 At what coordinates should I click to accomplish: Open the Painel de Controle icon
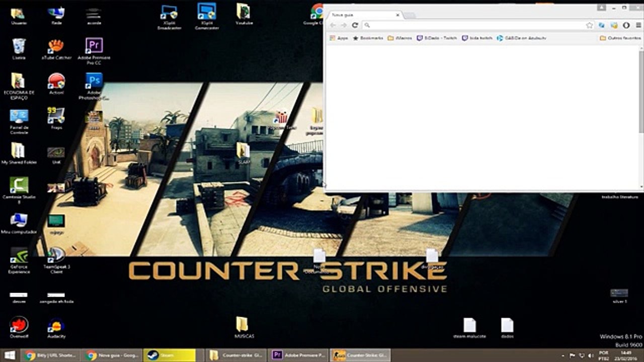coord(19,121)
